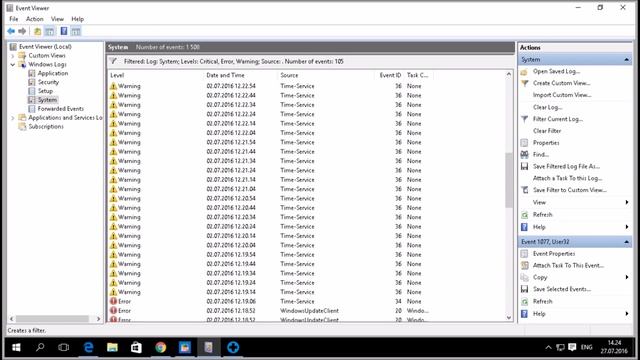
Task: Click the Forward arrow in toolbar
Action: pos(22,31)
